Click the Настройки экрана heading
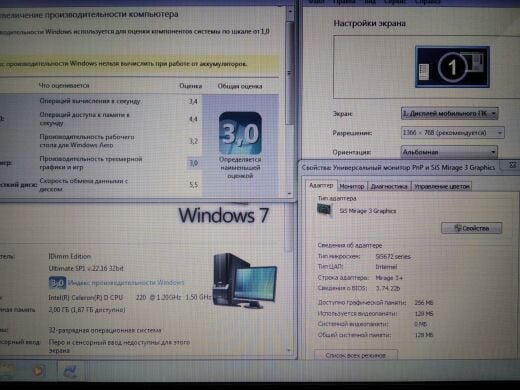 (x=370, y=23)
